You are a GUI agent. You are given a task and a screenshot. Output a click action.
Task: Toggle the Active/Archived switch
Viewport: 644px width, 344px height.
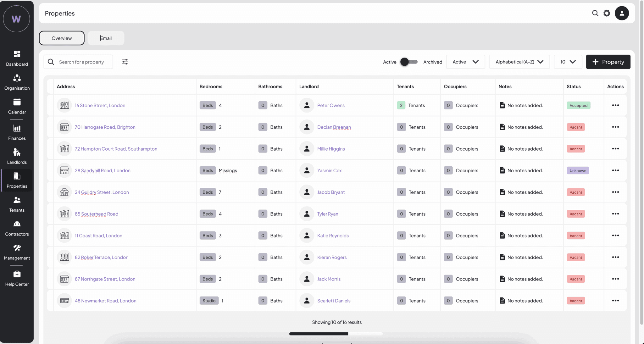click(409, 62)
